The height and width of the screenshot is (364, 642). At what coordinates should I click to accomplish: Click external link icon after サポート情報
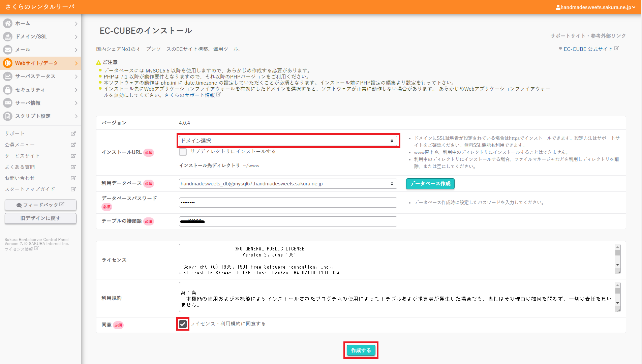coord(218,95)
